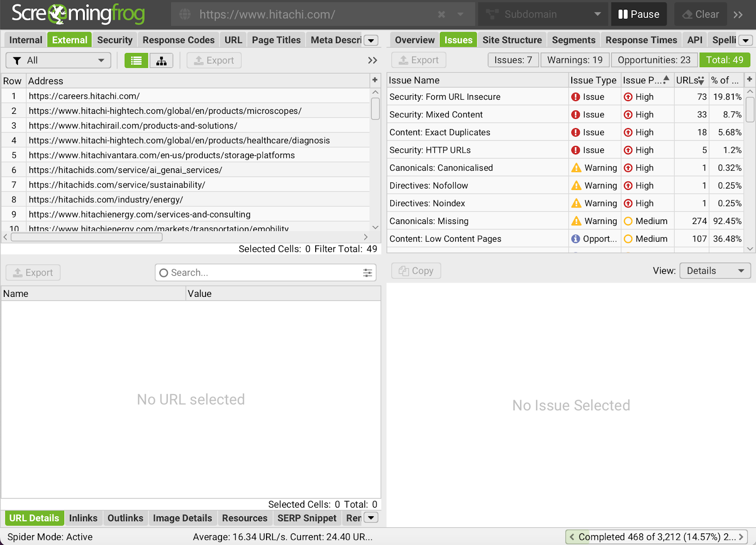Select the hitachirail.com products-and-solutions row
The height and width of the screenshot is (545, 756).
[185, 126]
